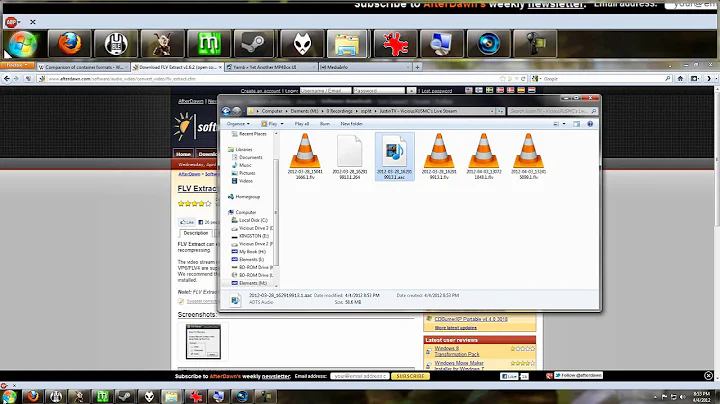Click Burn in Explorer toolbar
This screenshot has width=720, height=404.
325,124
